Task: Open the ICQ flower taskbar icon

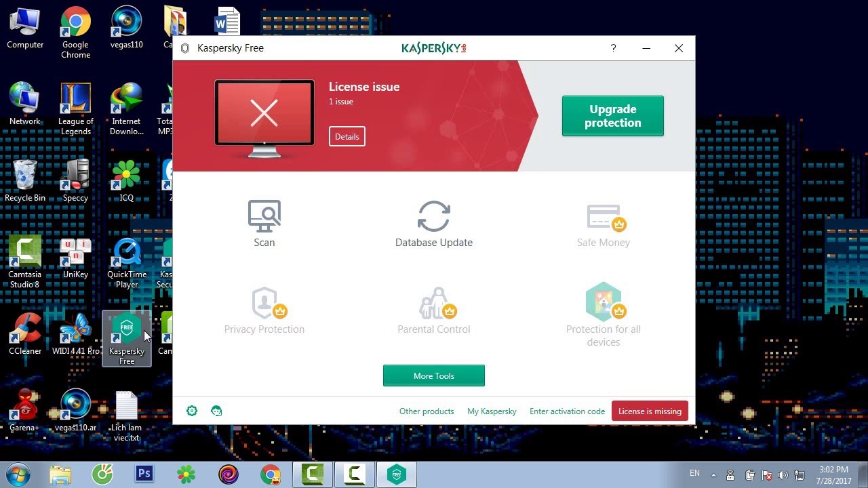Action: click(186, 474)
